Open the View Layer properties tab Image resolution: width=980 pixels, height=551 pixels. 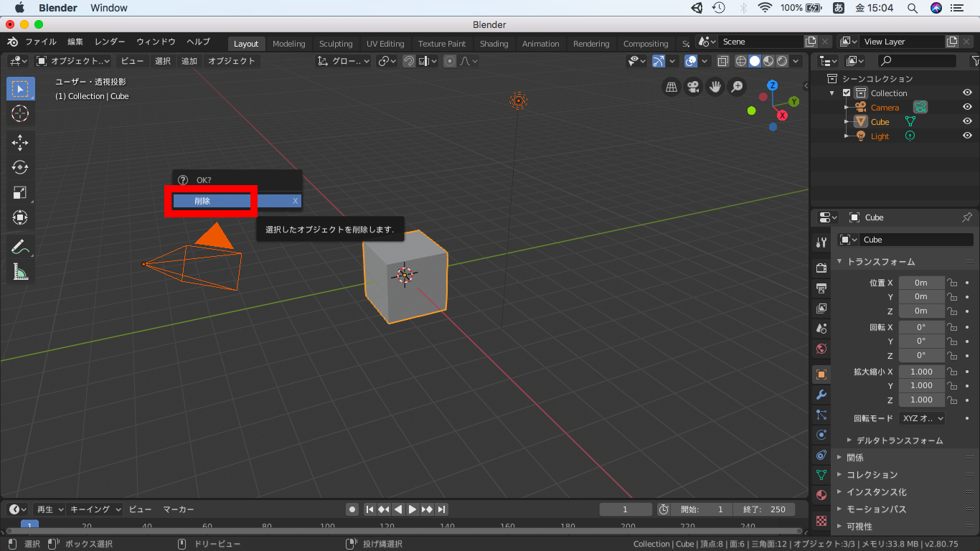click(821, 308)
